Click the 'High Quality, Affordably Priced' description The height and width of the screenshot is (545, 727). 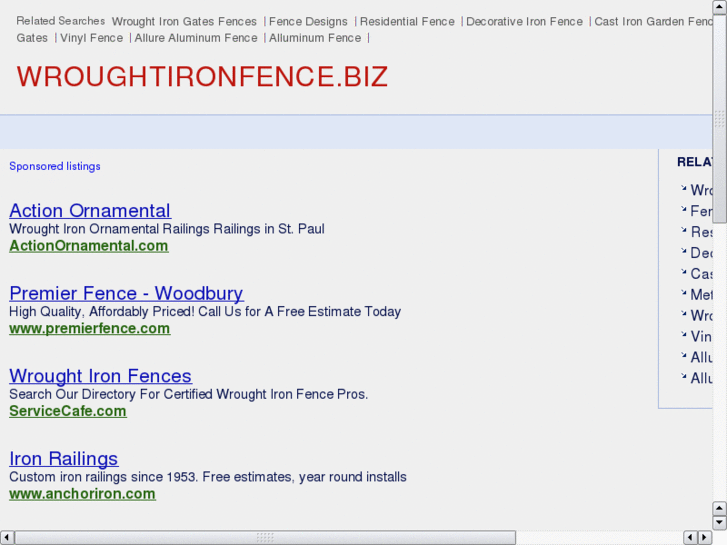[x=205, y=312]
